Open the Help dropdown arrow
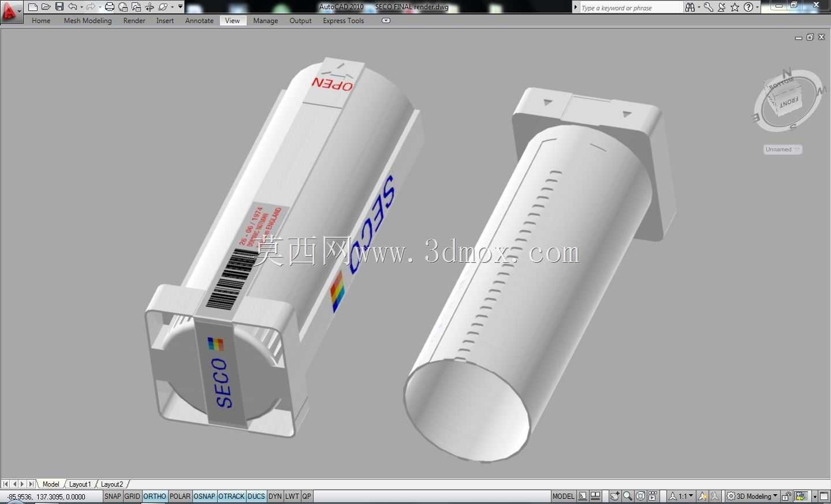The width and height of the screenshot is (831, 504). pos(757,7)
